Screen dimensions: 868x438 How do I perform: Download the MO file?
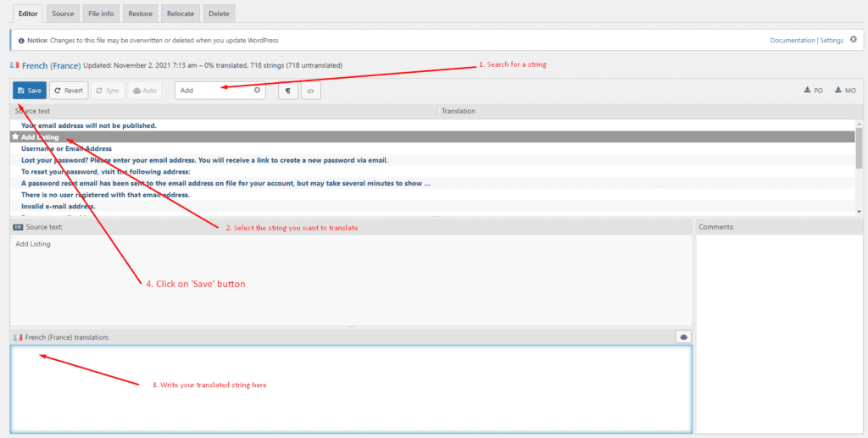pyautogui.click(x=845, y=91)
